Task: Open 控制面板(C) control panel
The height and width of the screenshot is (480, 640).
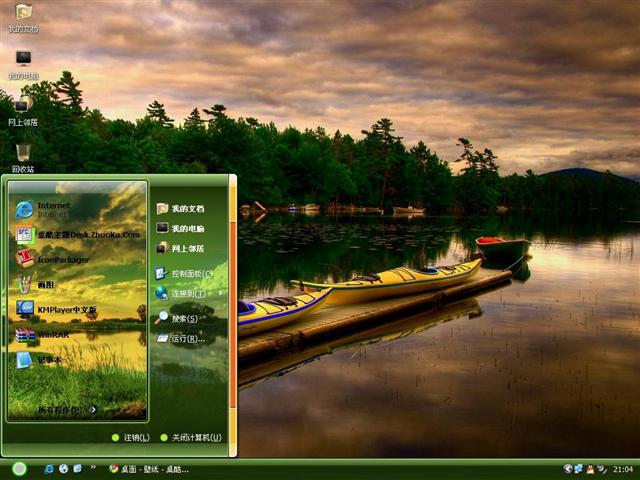Action: tap(184, 273)
